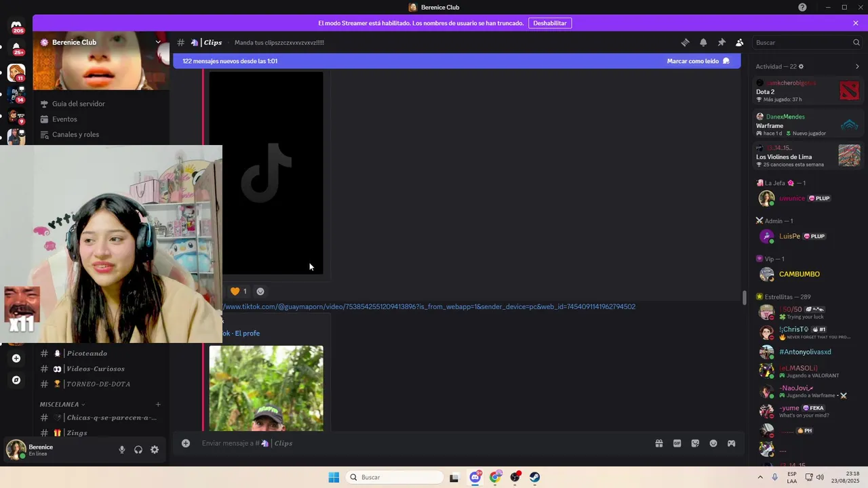Show pinned messages via pin icon
This screenshot has height=488, width=868.
pos(722,42)
